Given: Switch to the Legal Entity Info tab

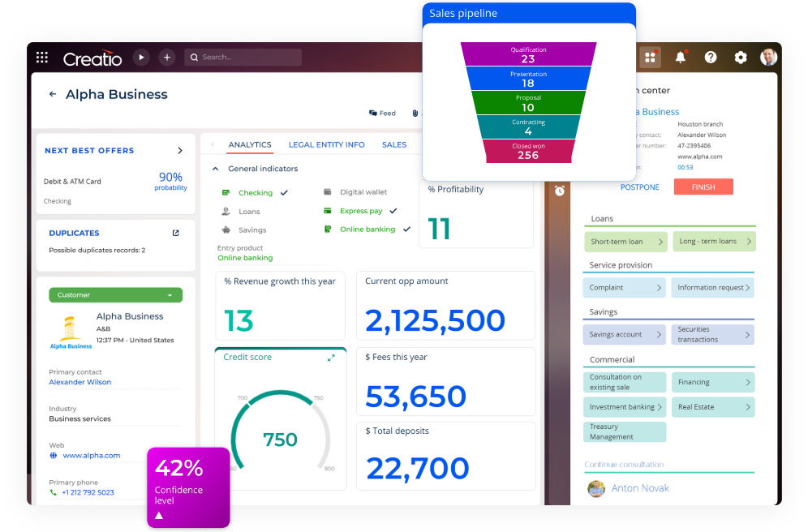Looking at the screenshot, I should coord(327,144).
